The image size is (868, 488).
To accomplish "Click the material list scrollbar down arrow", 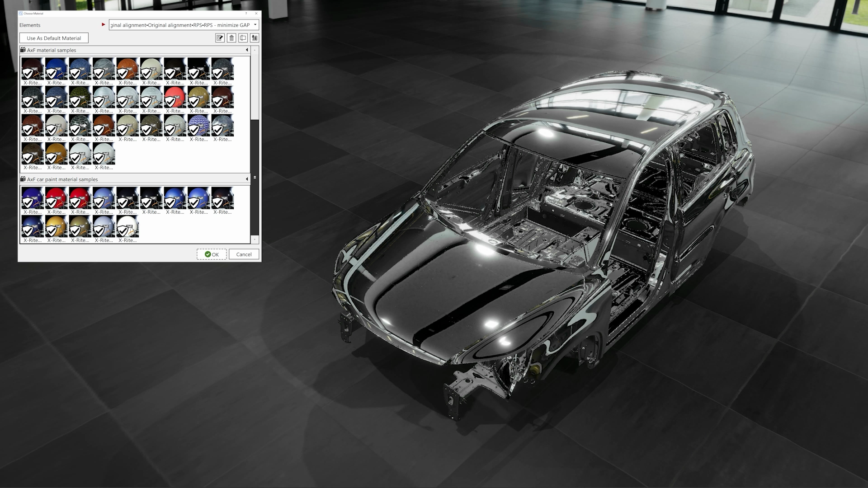I will (x=255, y=239).
